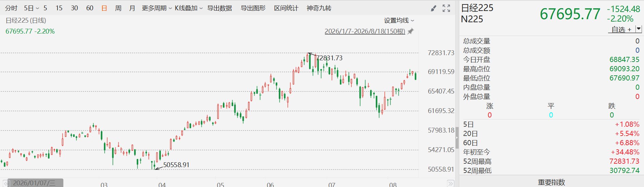Add index to 自选 +
Viewport: 644px width, 187px height.
click(x=621, y=29)
